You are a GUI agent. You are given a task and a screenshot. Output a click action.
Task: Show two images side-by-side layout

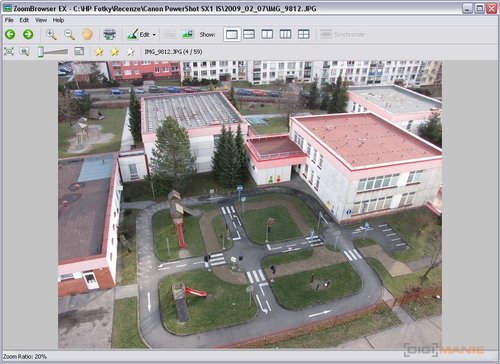[267, 34]
